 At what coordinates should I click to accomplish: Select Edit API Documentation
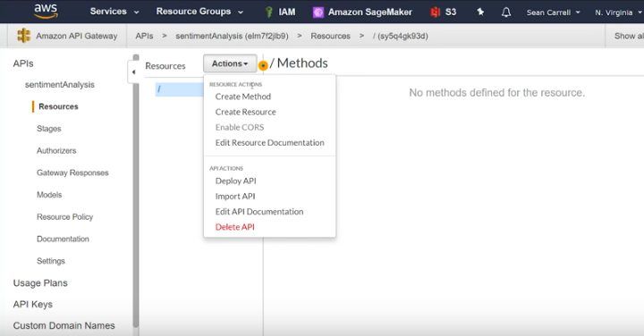click(x=259, y=212)
